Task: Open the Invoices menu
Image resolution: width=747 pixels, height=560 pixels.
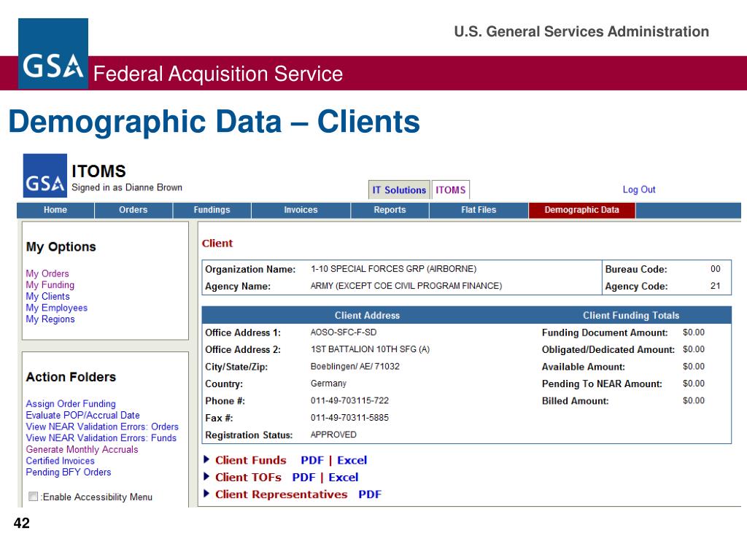Action: coord(301,210)
